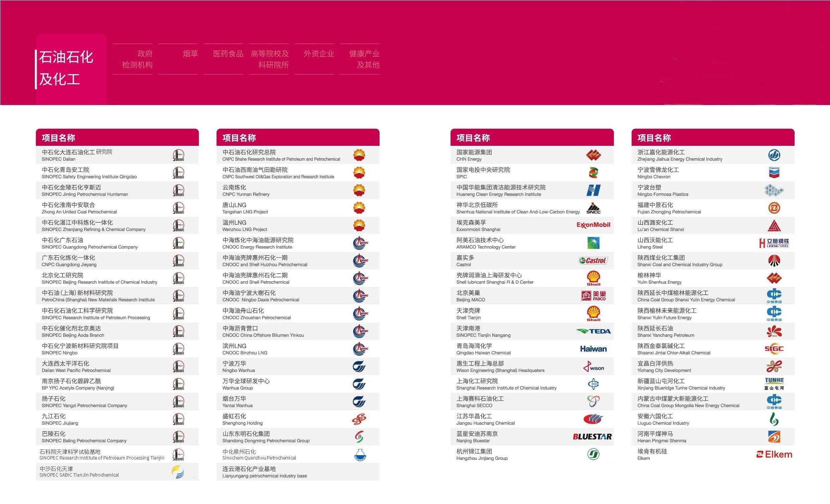Click the Shell logo beside Shell Tianjin
The height and width of the screenshot is (504, 830).
coord(593,314)
